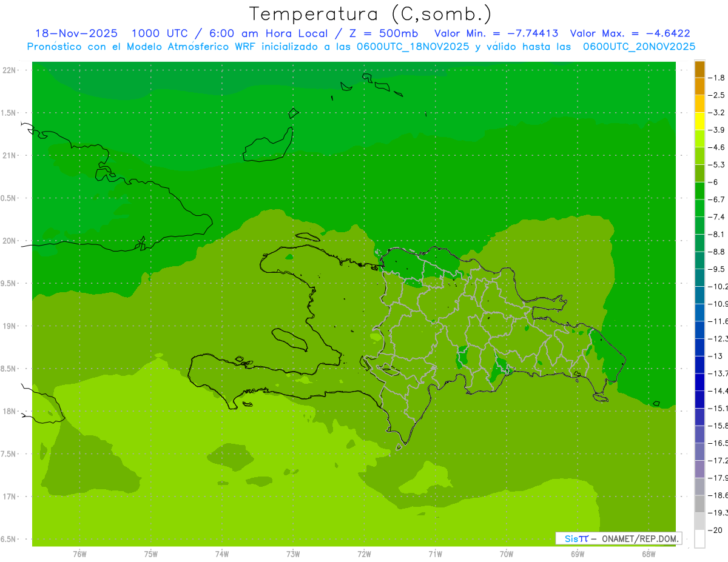The image size is (728, 562).
Task: Select the white swatch below -20
Action: (x=700, y=539)
